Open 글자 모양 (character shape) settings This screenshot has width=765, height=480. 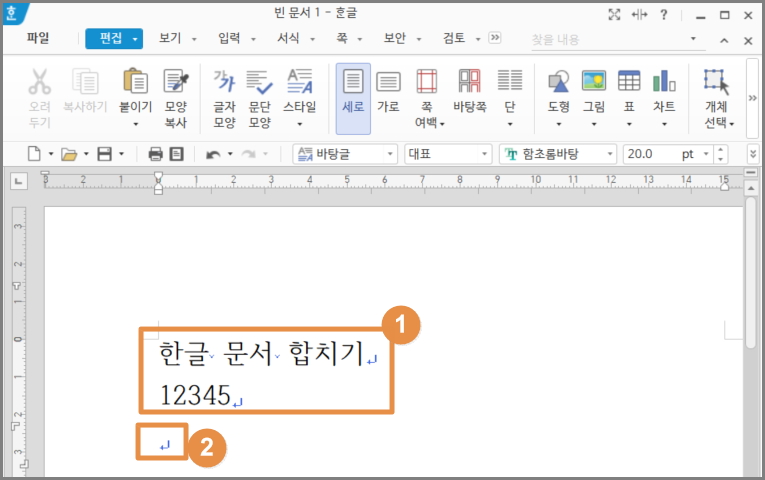click(224, 98)
